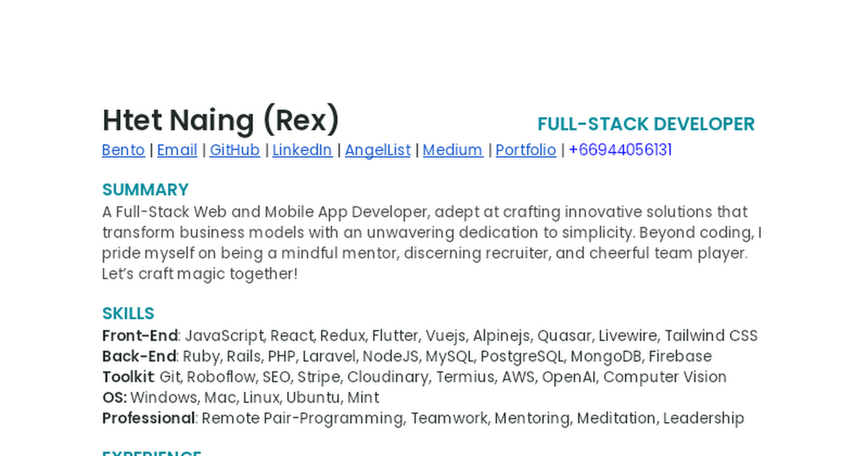Click the Professional skills label
Viewport: 868px width, 456px height.
(148, 418)
